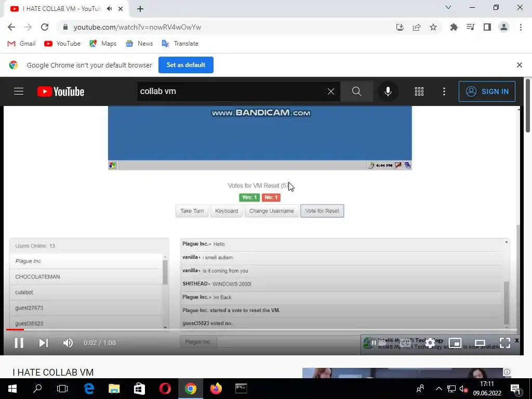Image resolution: width=532 pixels, height=399 pixels.
Task: Go back to the previous page
Action: click(11, 27)
